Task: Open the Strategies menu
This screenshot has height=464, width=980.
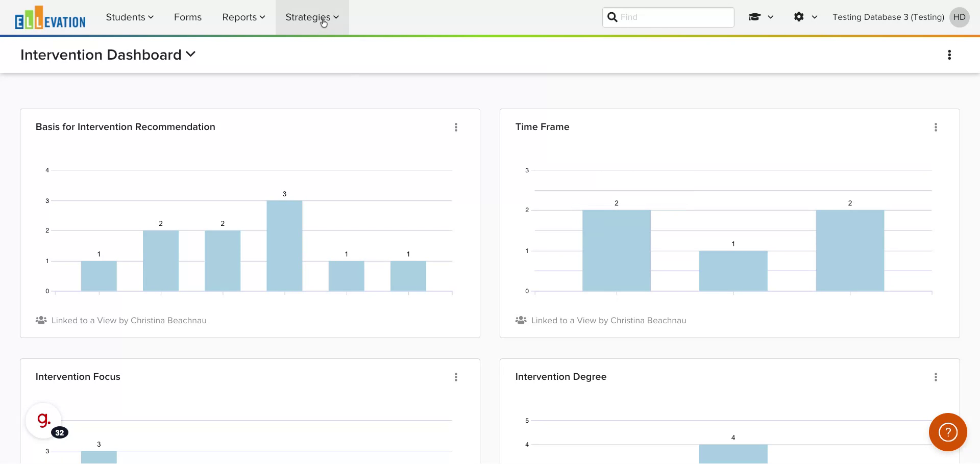Action: 312,17
